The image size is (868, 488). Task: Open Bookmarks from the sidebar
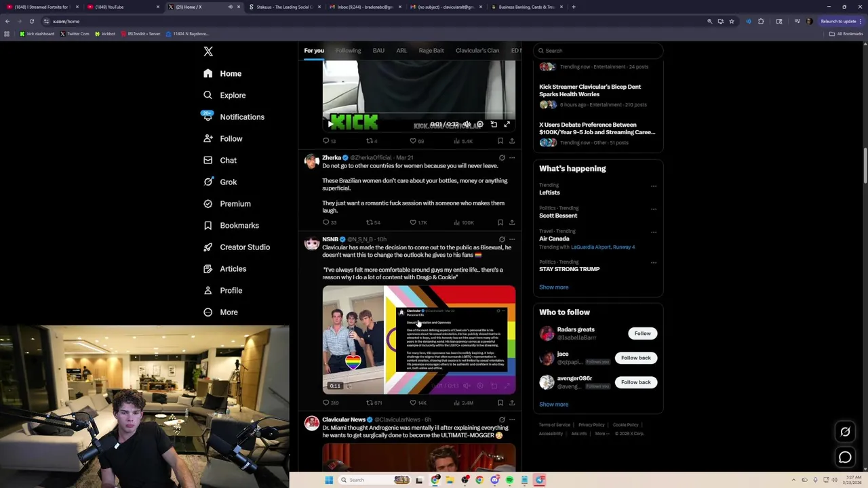(x=231, y=225)
